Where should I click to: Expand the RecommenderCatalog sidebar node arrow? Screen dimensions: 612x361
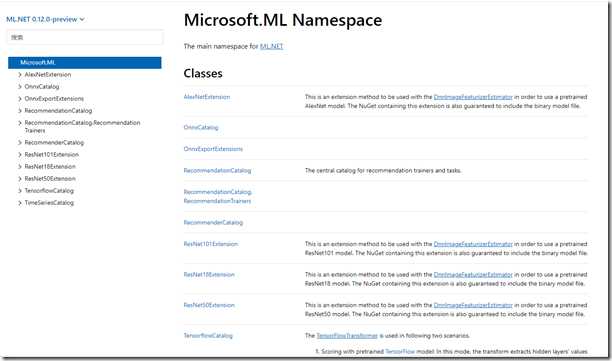pos(20,142)
